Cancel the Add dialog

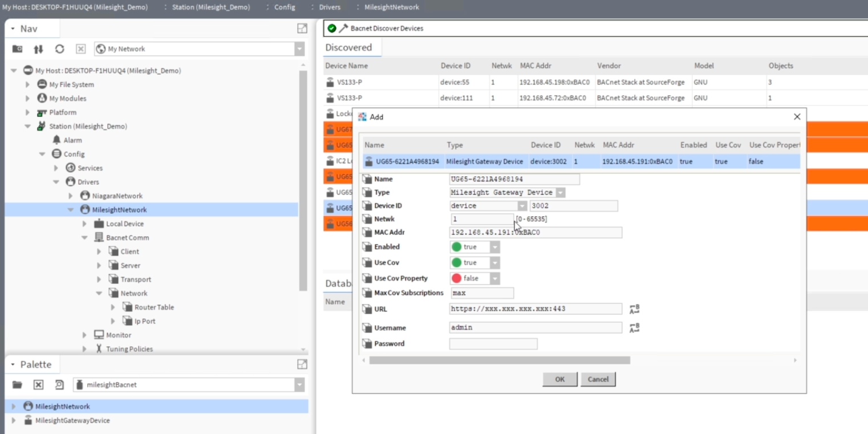[x=598, y=379]
